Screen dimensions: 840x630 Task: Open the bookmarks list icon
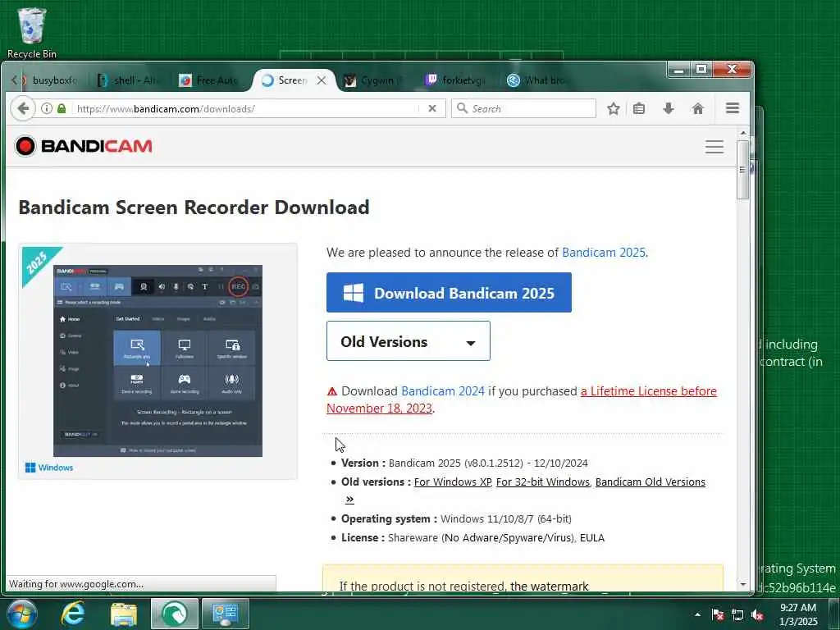[x=638, y=109]
